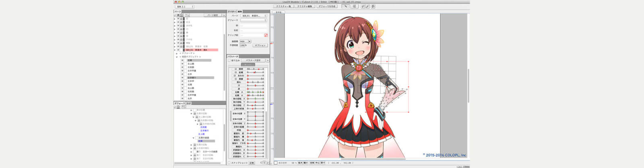Click the 全体 fit-all view button
644x168 pixels.
point(312,163)
